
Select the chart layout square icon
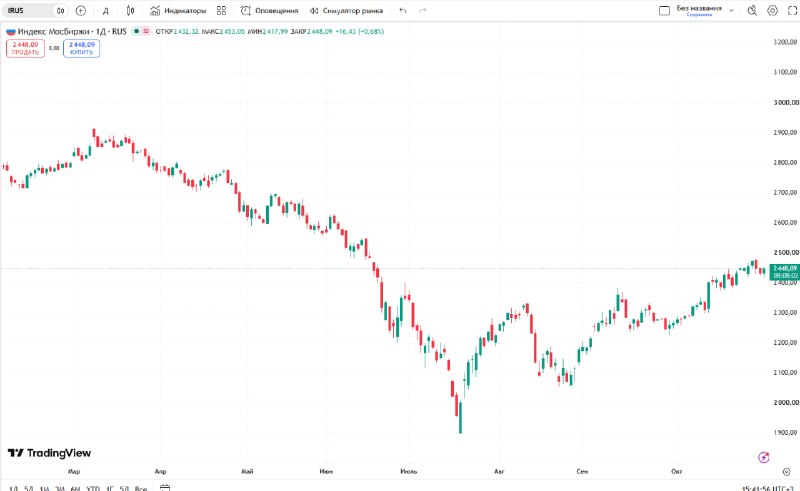[x=664, y=10]
